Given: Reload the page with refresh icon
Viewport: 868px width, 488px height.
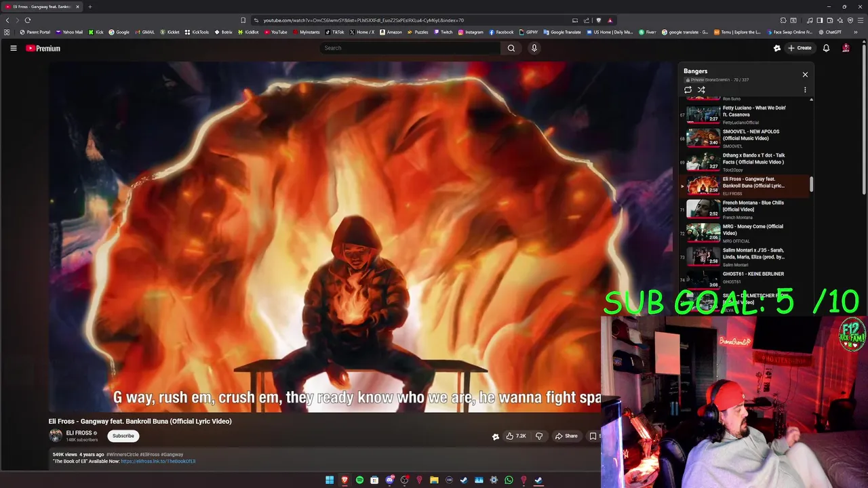Looking at the screenshot, I should pyautogui.click(x=28, y=20).
